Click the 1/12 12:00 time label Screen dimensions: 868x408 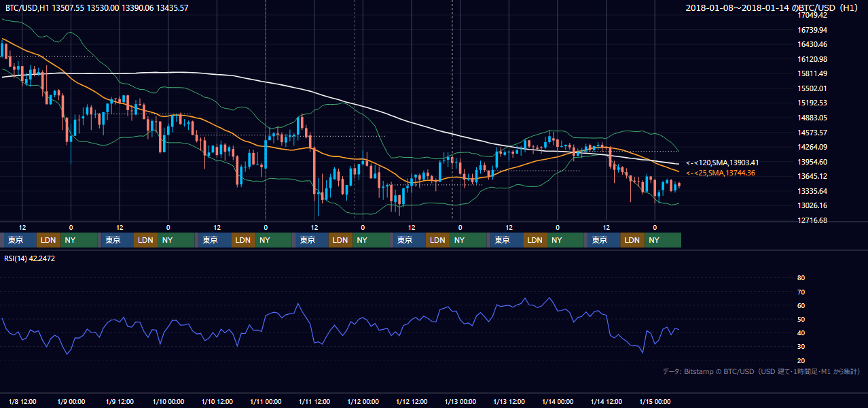point(412,401)
